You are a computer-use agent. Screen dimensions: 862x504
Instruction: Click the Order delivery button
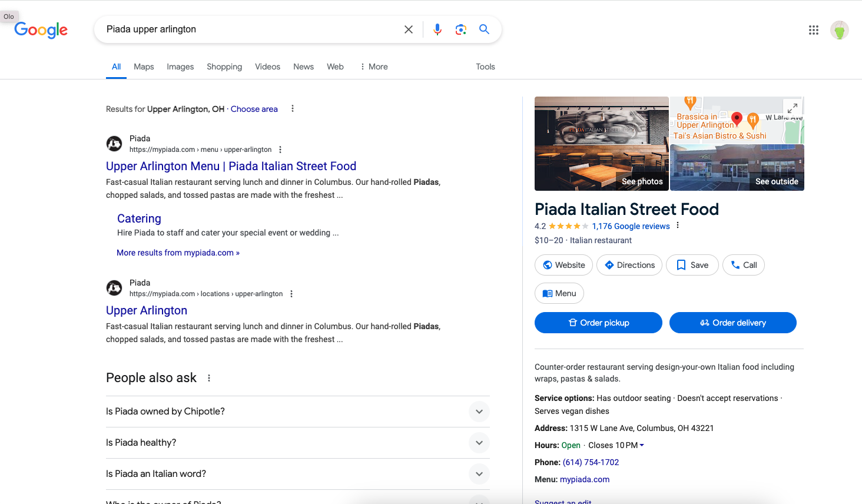[x=733, y=323]
